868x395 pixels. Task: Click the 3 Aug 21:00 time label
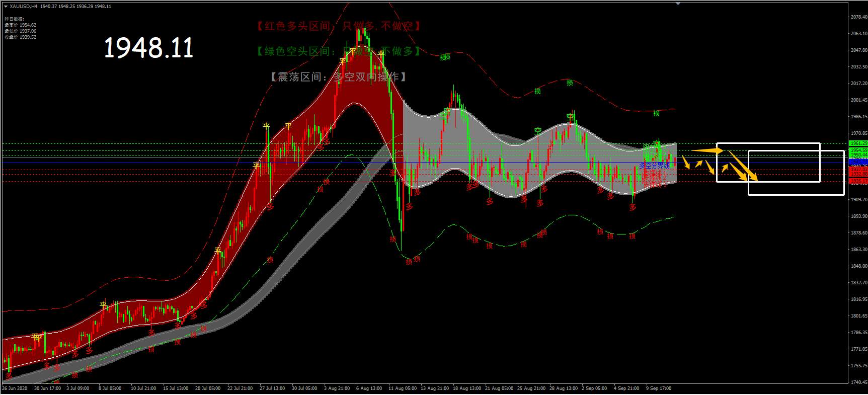(x=337, y=388)
